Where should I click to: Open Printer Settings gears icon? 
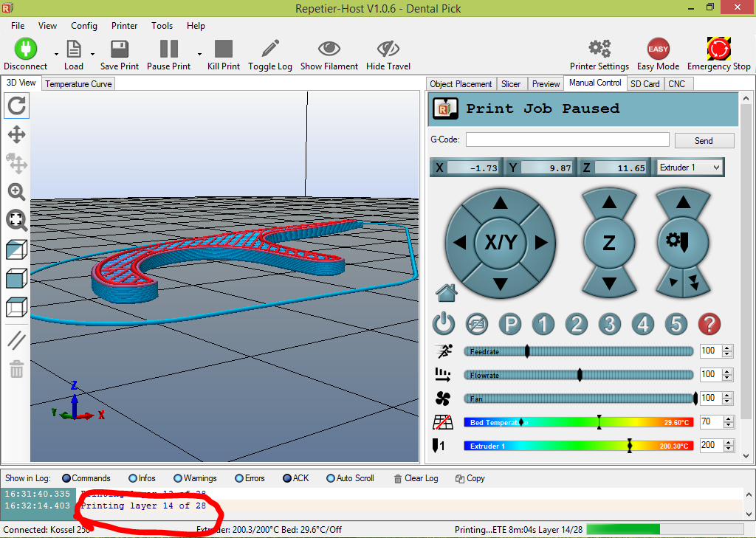[599, 49]
